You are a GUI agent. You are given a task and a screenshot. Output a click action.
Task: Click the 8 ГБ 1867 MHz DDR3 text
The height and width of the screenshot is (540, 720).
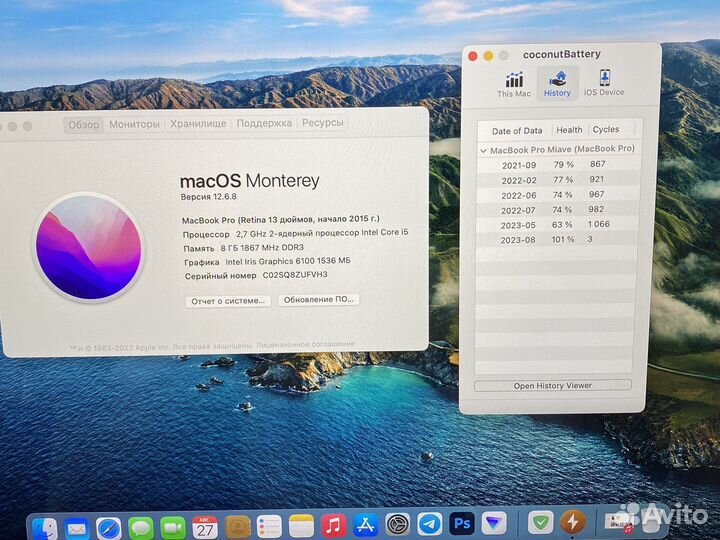click(x=262, y=248)
